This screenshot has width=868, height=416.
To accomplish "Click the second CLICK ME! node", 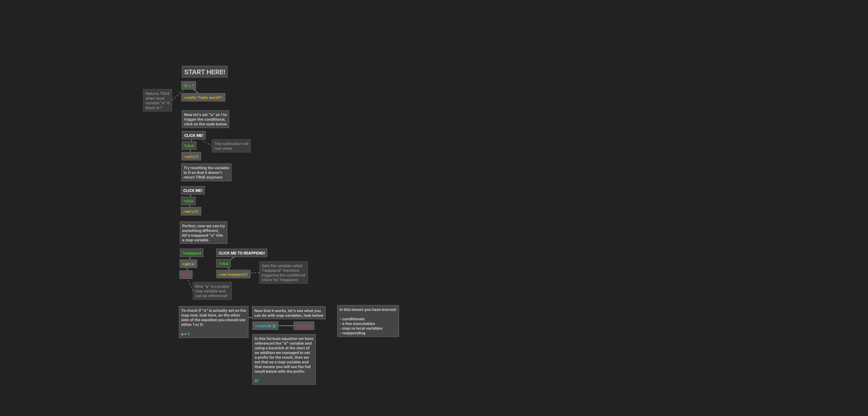I will click(x=193, y=190).
